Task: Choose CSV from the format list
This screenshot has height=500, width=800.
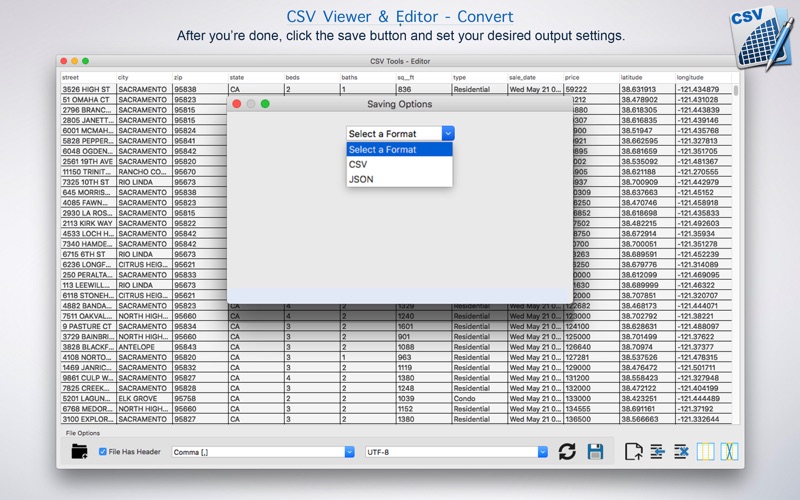Action: (x=399, y=164)
